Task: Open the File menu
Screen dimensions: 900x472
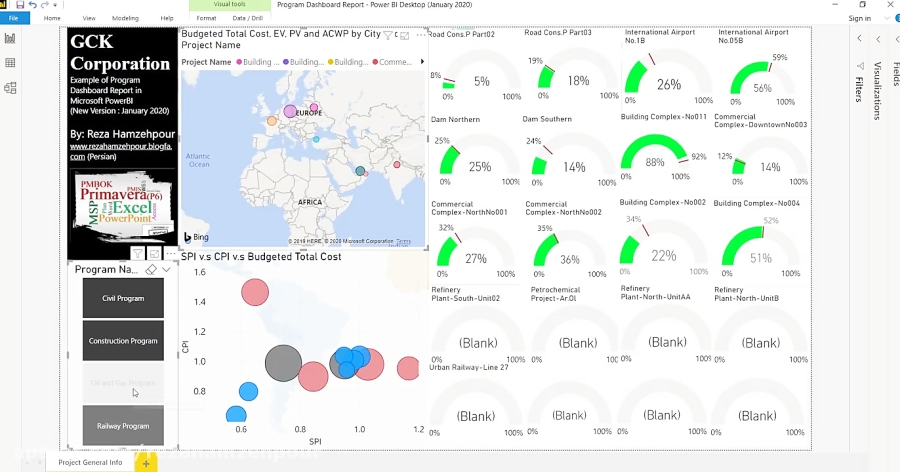Action: 14,18
